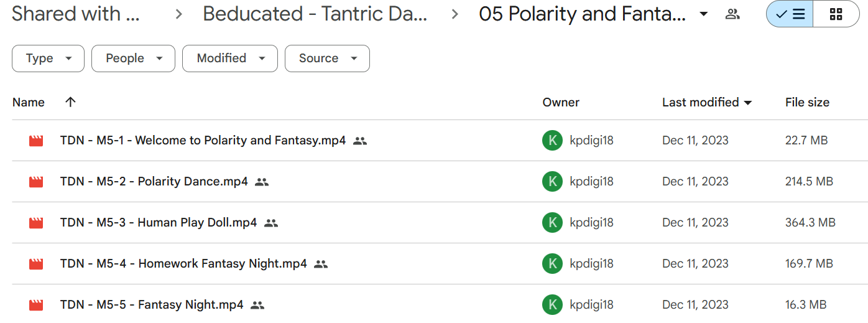868x323 pixels.
Task: Expand the current folder breadcrumb dropdown arrow
Action: tap(704, 14)
